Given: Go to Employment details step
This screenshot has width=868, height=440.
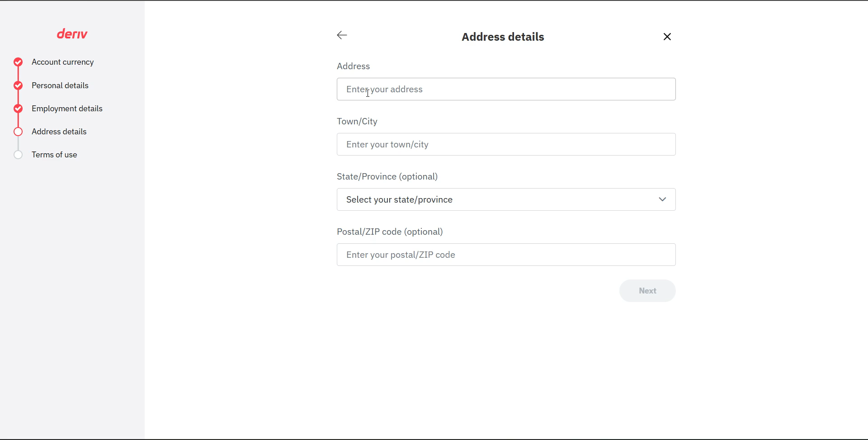Looking at the screenshot, I should (67, 109).
